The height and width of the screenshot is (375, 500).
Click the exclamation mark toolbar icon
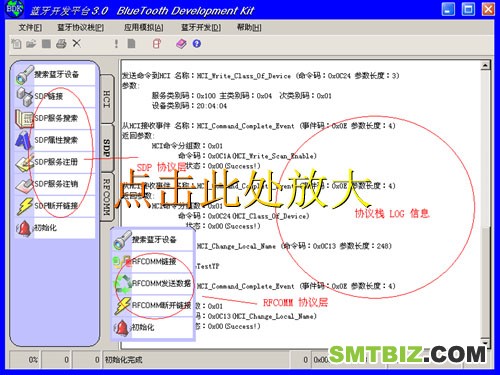pyautogui.click(x=116, y=44)
